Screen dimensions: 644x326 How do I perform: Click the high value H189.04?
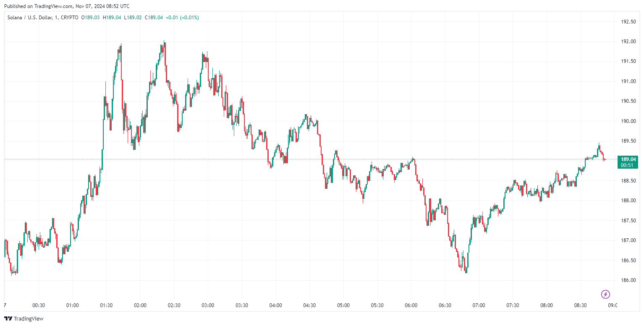(x=112, y=18)
